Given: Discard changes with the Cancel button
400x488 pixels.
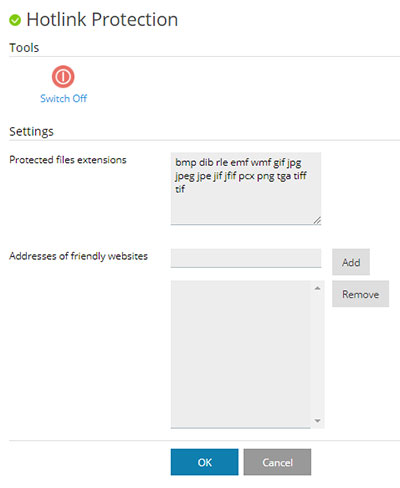Looking at the screenshot, I should coord(277,462).
